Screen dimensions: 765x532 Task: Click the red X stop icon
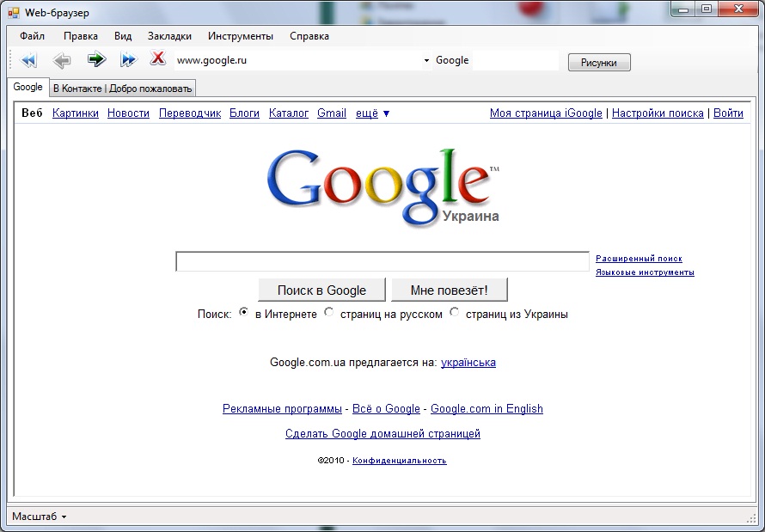[157, 58]
